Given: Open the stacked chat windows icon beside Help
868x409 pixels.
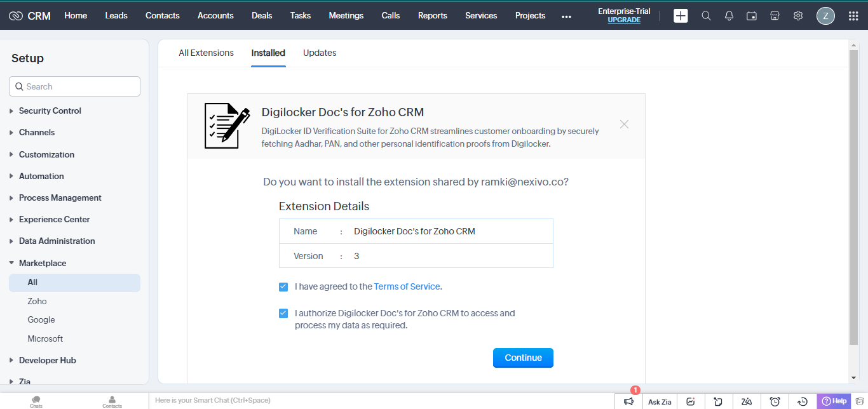Looking at the screenshot, I should click(x=859, y=401).
